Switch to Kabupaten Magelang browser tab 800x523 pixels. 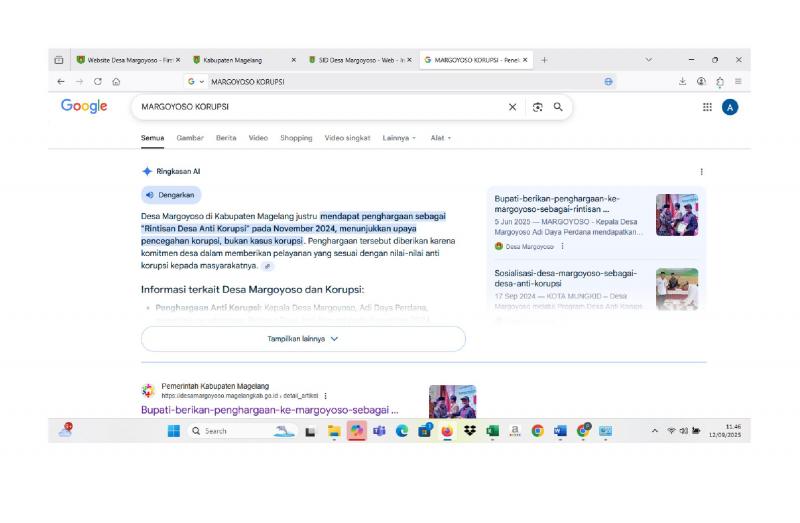(x=240, y=60)
